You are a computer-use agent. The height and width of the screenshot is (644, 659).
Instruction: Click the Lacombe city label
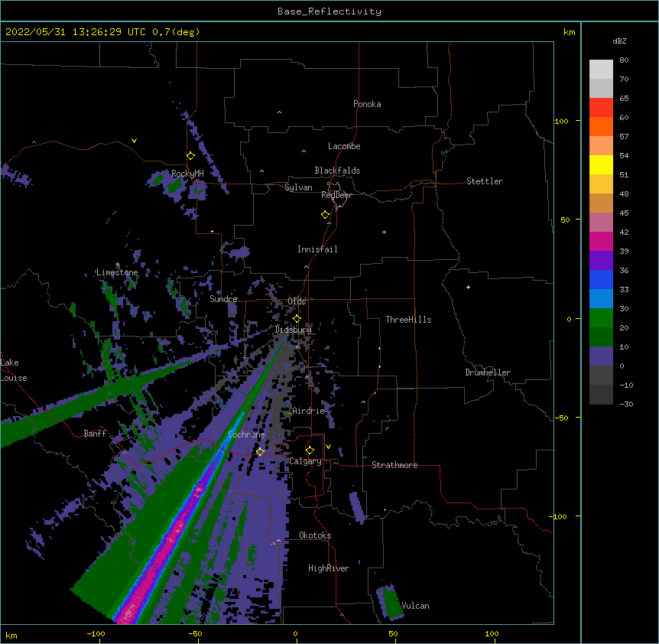[344, 146]
